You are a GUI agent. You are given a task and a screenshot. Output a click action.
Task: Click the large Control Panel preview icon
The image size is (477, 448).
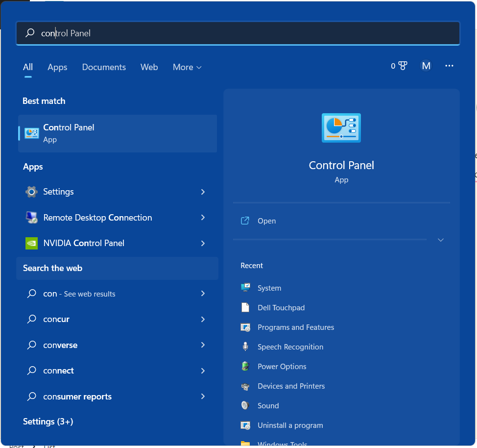[341, 128]
